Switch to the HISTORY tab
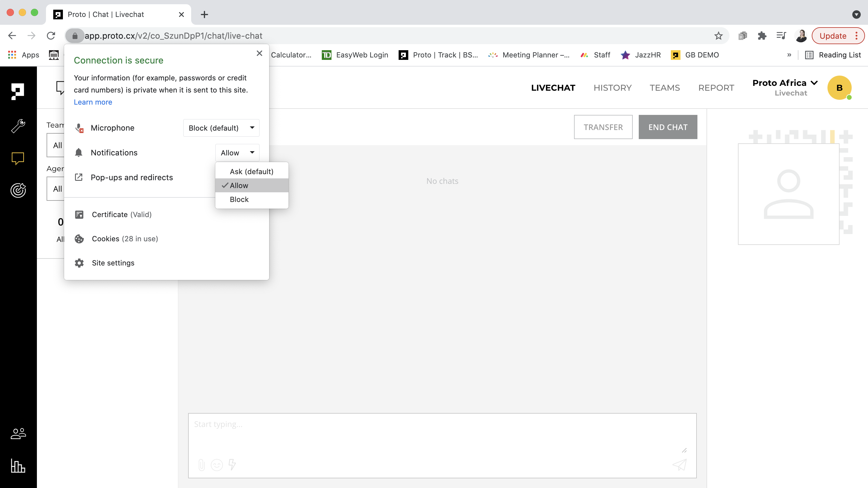This screenshot has height=488, width=868. tap(612, 88)
